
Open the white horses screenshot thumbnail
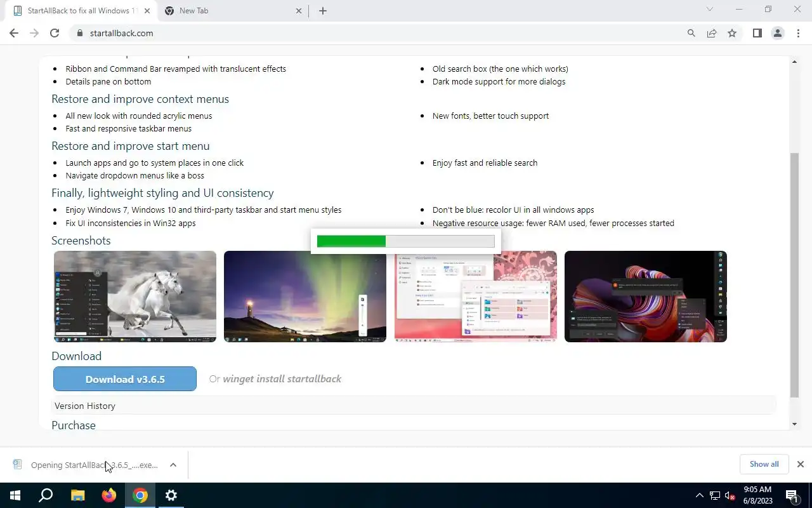pyautogui.click(x=135, y=297)
